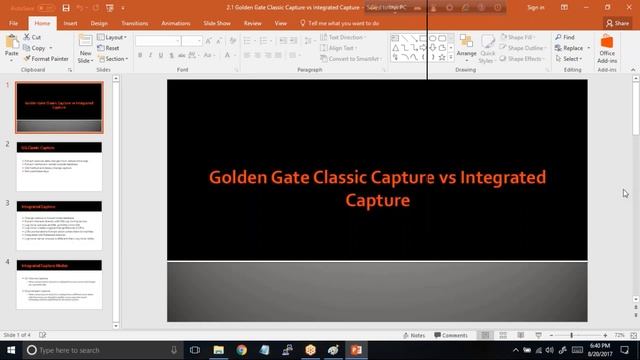
Task: Click the zoom out minus button
Action: [x=551, y=335]
